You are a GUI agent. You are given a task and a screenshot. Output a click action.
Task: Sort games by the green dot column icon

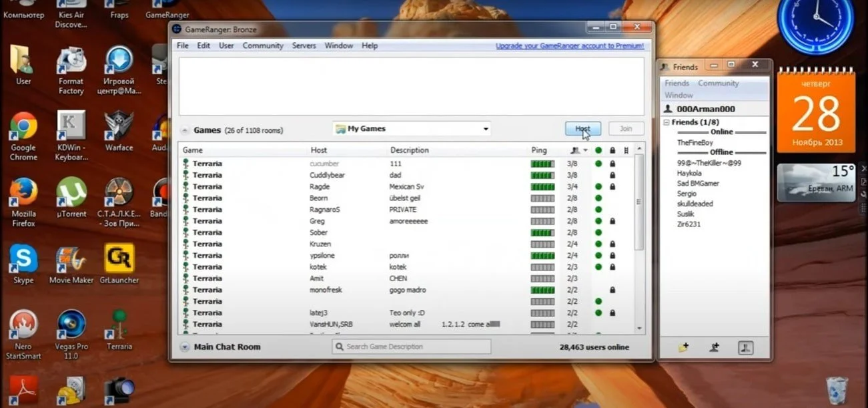tap(598, 150)
